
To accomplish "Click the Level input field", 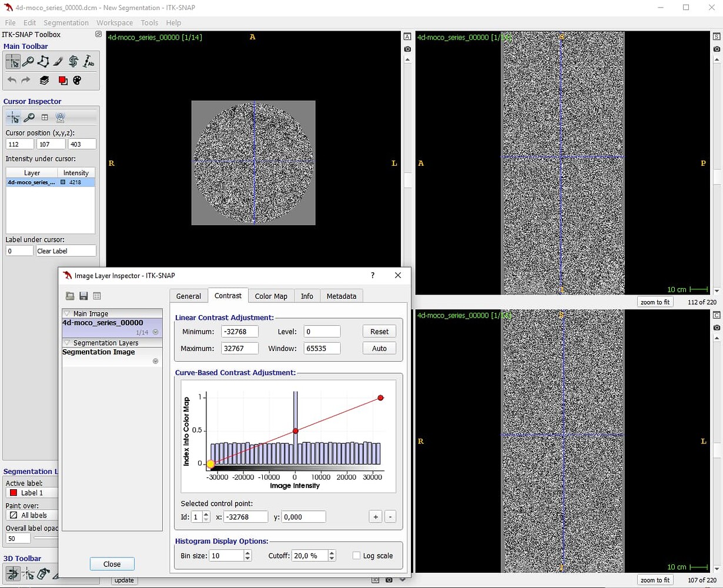I will (x=322, y=331).
